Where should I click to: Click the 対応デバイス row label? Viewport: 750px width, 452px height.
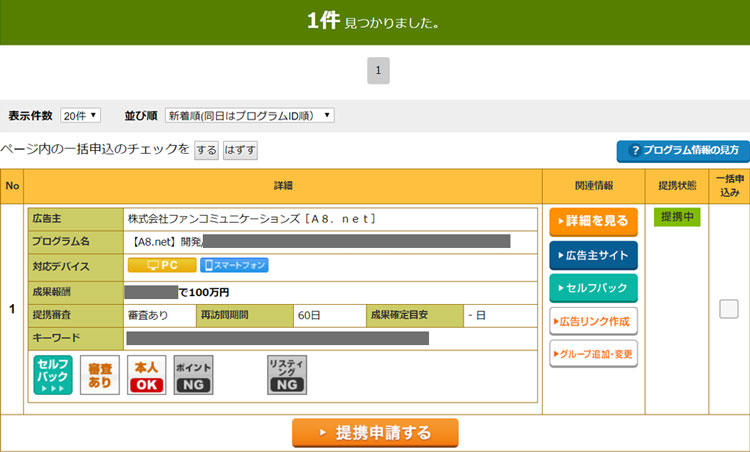click(76, 267)
